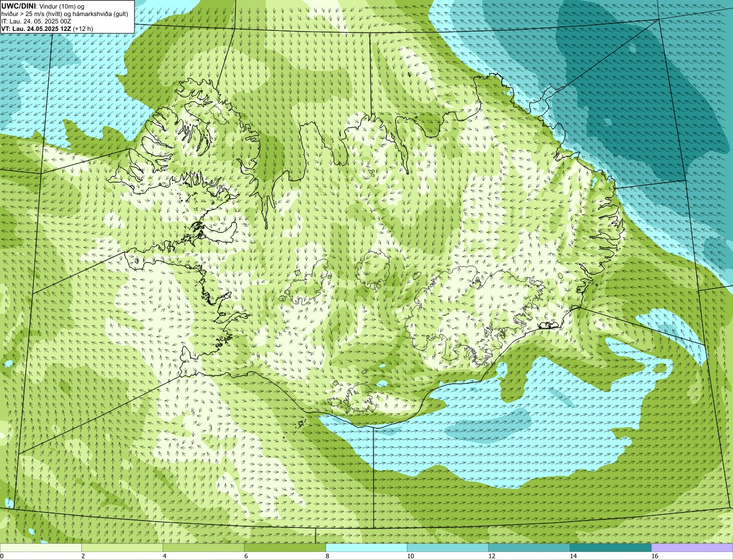The height and width of the screenshot is (560, 733).
Task: Click the medium green 4–6 m/s legend swatch
Action: [x=203, y=548]
